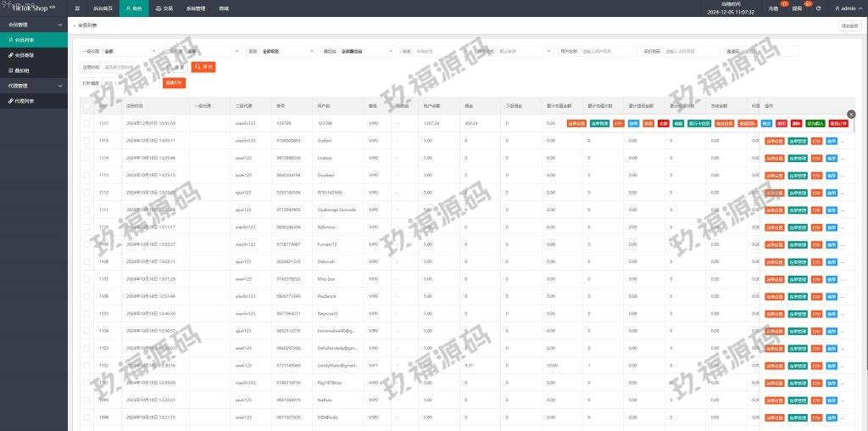Select the checkbox for member 1113

pyautogui.click(x=86, y=175)
